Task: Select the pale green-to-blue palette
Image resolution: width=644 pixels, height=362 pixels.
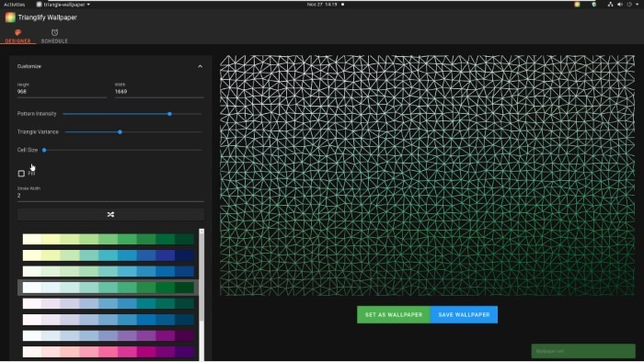Action: pos(109,271)
